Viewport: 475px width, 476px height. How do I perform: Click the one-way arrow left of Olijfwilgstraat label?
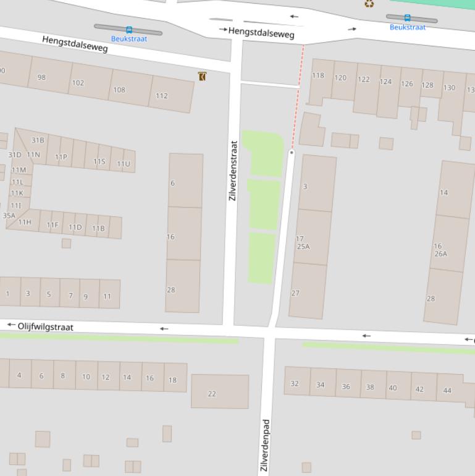(x=11, y=325)
